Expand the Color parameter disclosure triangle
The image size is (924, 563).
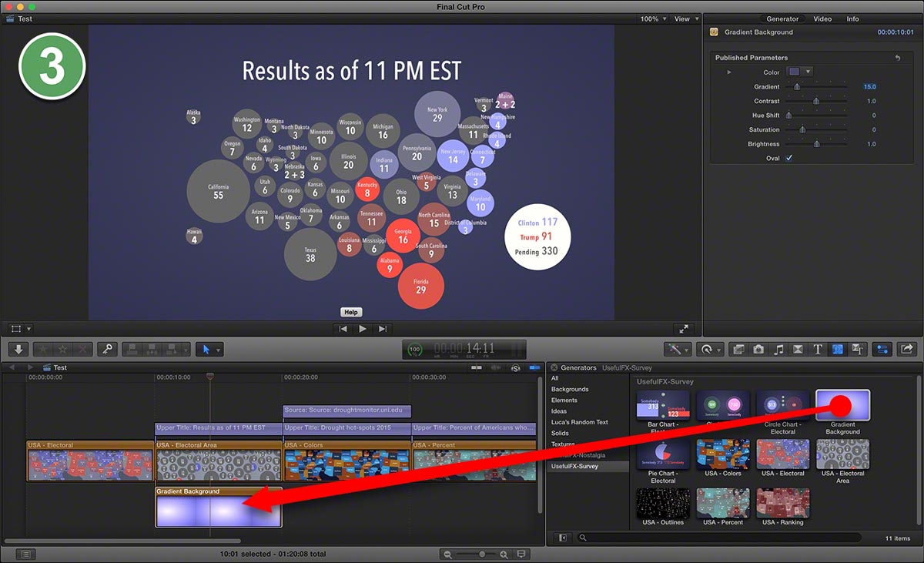click(729, 72)
